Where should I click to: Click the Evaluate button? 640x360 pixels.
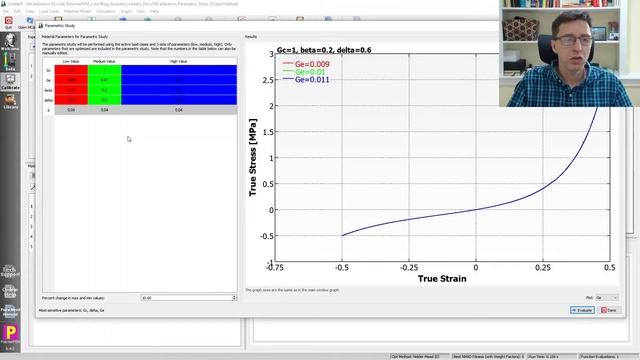click(x=582, y=310)
